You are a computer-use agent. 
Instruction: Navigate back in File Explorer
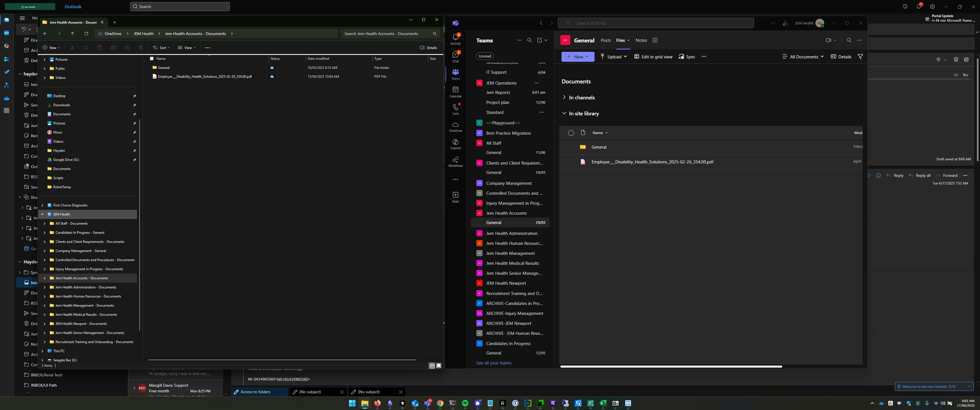point(45,34)
